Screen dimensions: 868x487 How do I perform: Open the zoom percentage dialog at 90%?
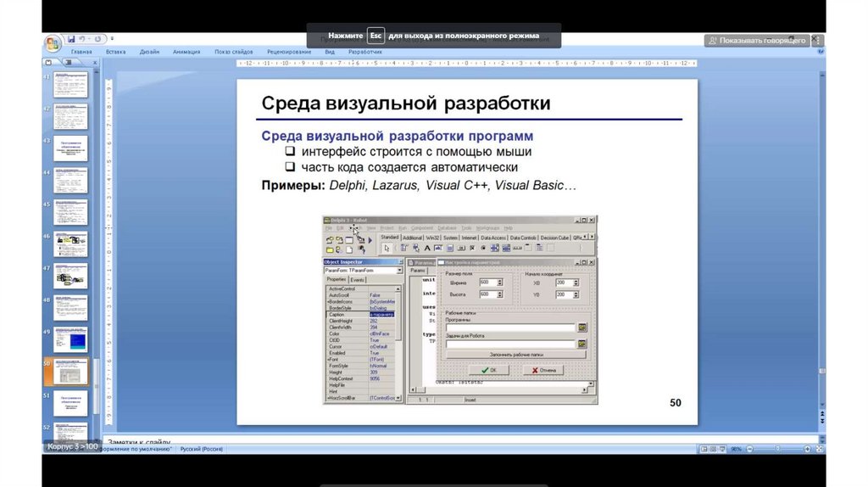(x=737, y=449)
